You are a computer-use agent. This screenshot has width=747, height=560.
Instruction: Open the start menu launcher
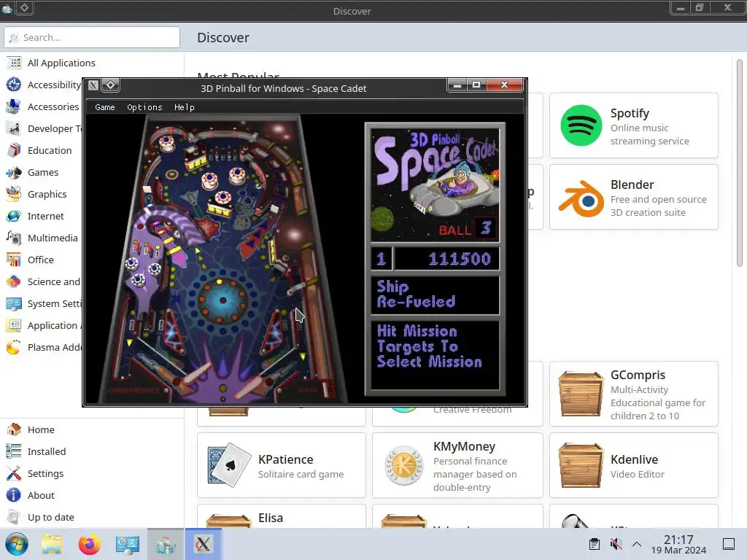pos(18,544)
